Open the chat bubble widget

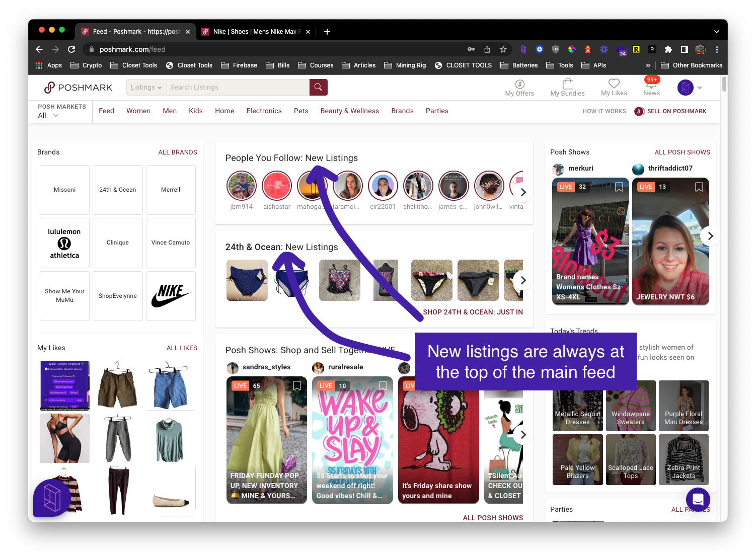coord(698,500)
